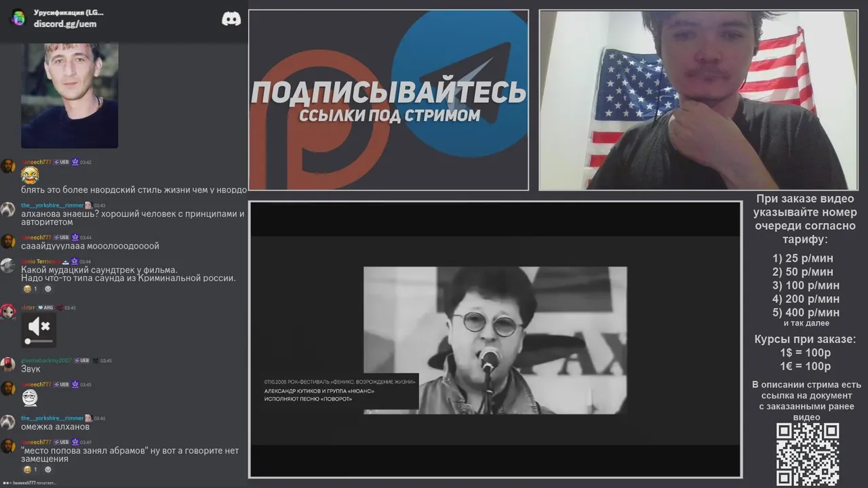Open the Урусификация server icon
Image resolution: width=868 pixels, height=488 pixels.
pyautogui.click(x=18, y=18)
